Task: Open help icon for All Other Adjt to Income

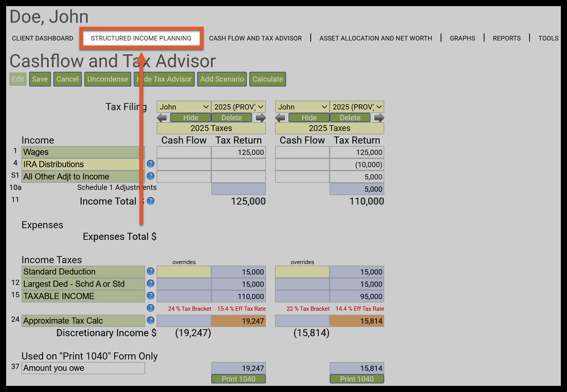Action: pos(151,176)
